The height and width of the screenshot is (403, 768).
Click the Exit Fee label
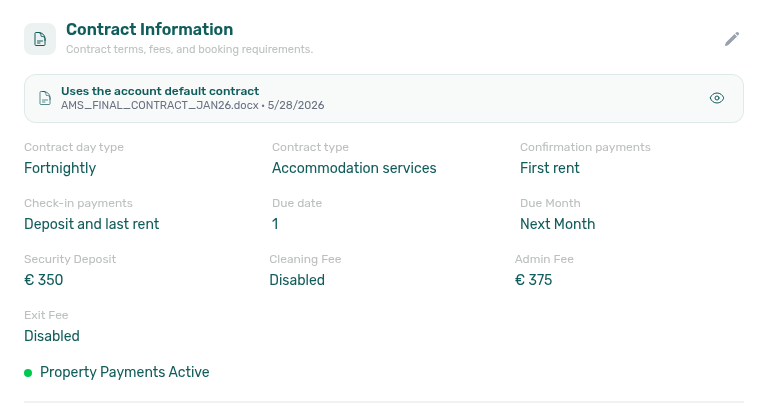tap(46, 315)
